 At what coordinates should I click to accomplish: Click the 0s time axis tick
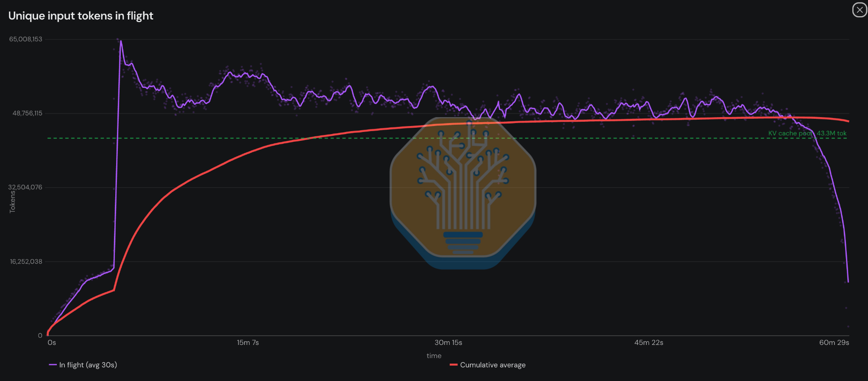[52, 342]
